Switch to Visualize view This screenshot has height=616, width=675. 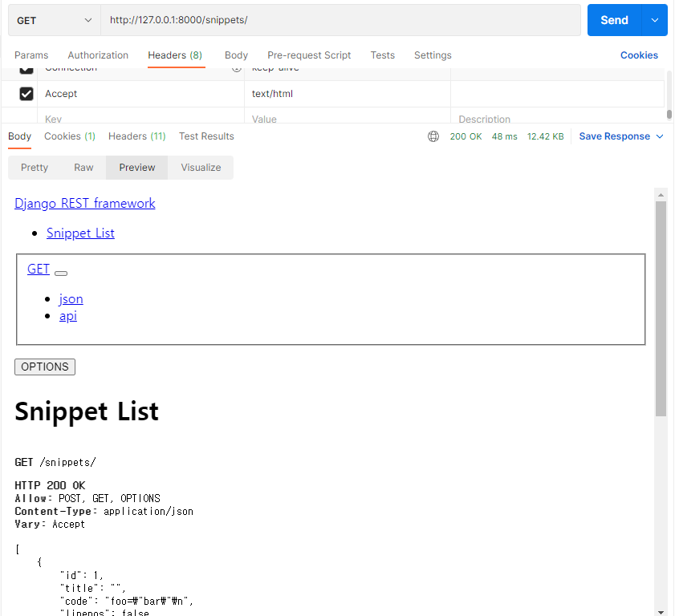click(x=201, y=168)
